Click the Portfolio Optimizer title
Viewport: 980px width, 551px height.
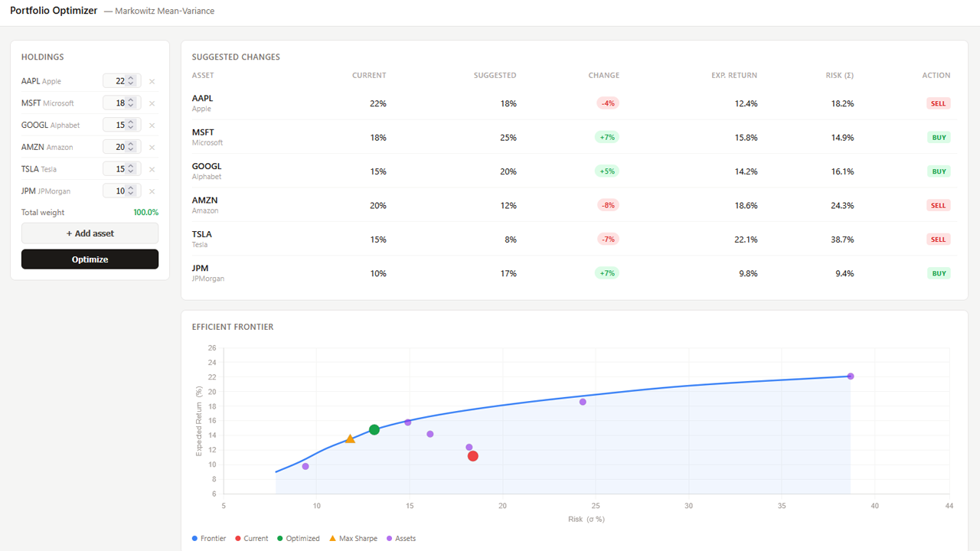[54, 11]
